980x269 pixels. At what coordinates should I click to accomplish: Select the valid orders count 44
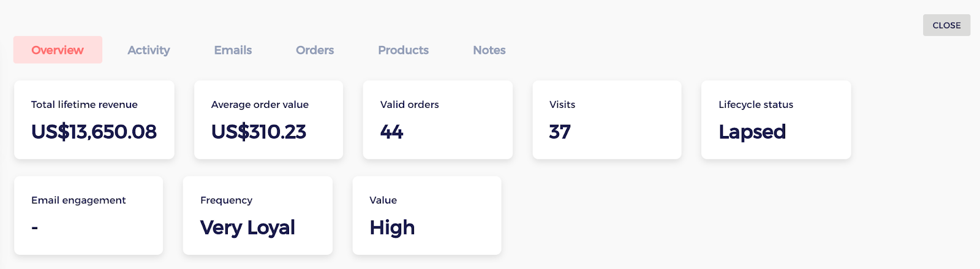[x=391, y=132]
